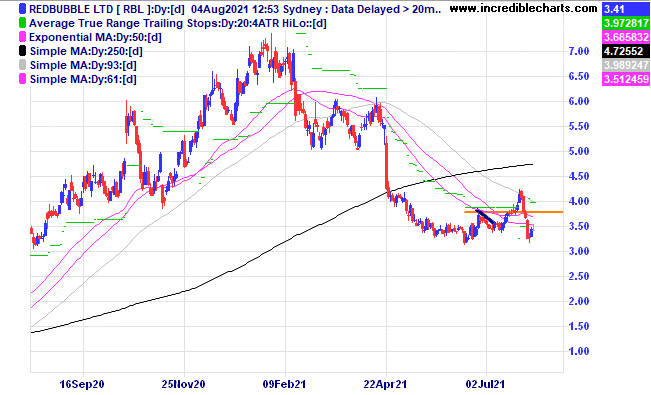Click the 02Jul21 date axis label

click(485, 384)
